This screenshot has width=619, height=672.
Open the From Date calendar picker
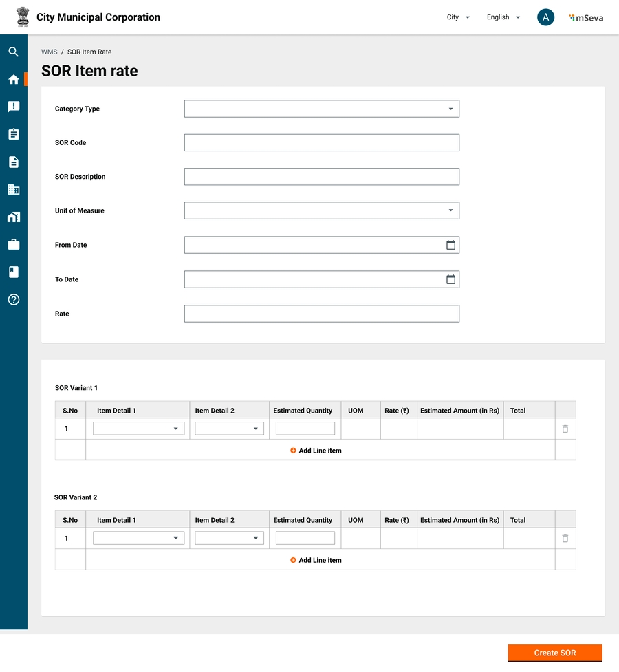point(450,245)
